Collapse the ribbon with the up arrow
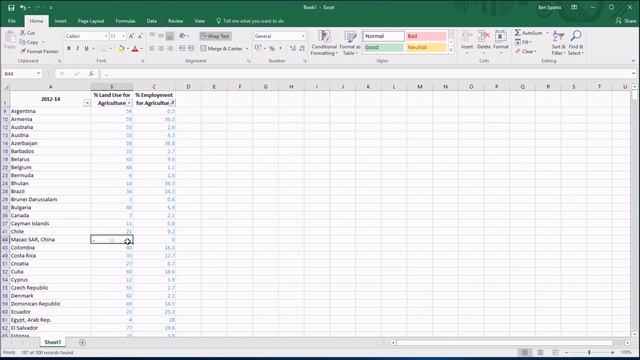This screenshot has height=360, width=640. tap(633, 61)
